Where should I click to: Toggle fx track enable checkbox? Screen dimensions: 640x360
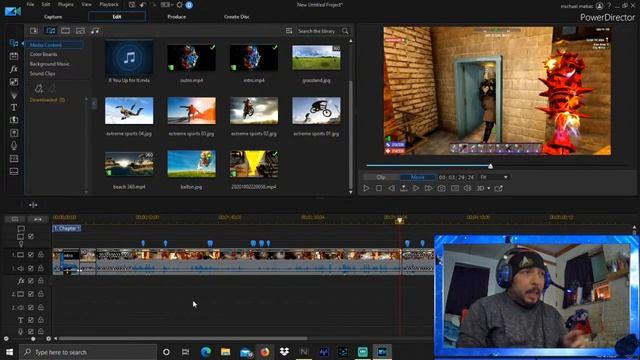31,281
